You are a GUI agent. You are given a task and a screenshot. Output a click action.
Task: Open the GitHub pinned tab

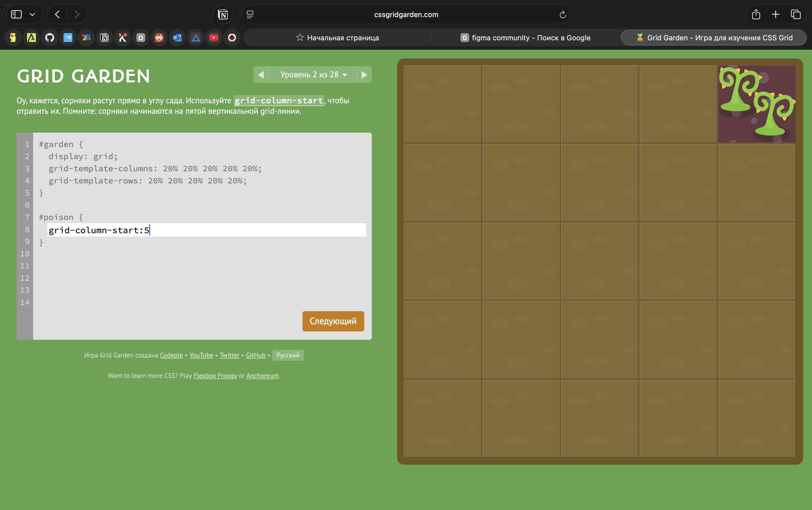(x=50, y=38)
